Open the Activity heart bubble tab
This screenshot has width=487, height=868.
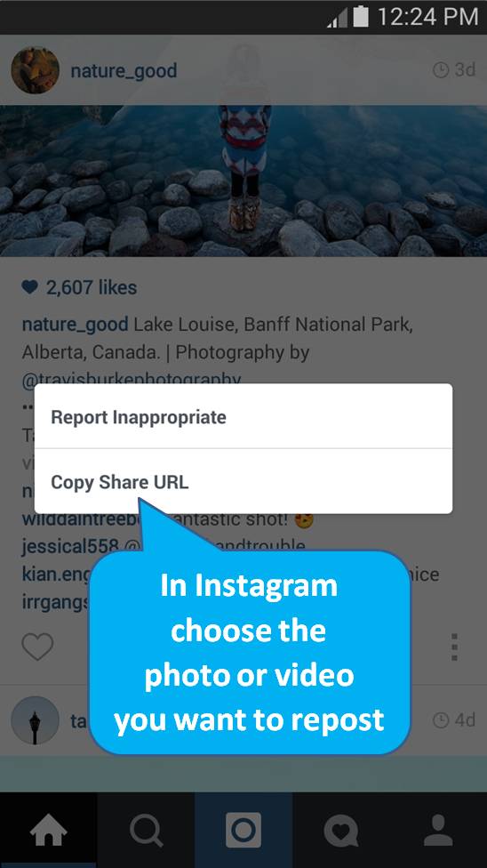[341, 832]
